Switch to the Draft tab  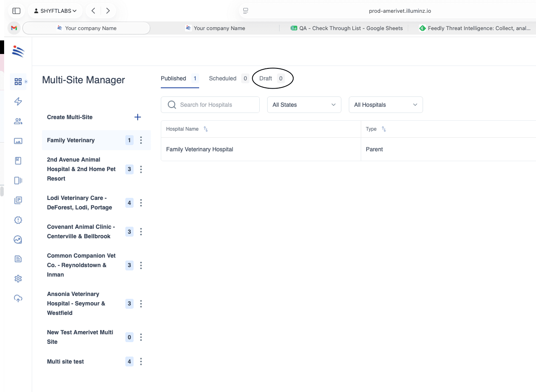coord(272,78)
